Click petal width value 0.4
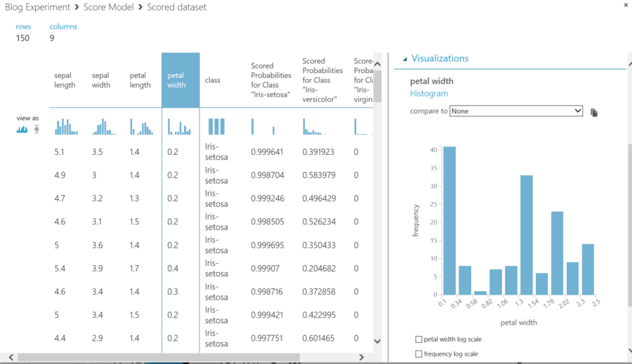This screenshot has height=364, width=632. (x=173, y=268)
